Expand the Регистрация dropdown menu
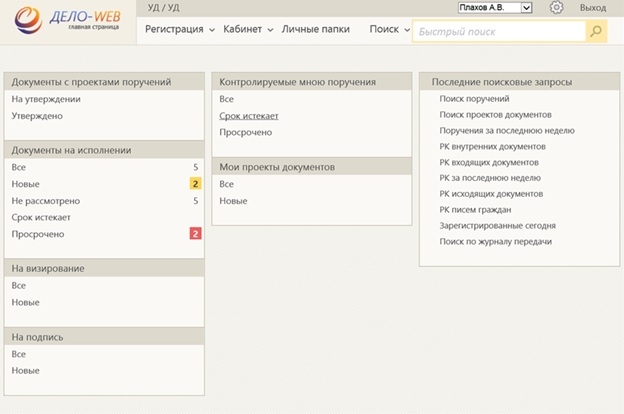 pyautogui.click(x=179, y=30)
